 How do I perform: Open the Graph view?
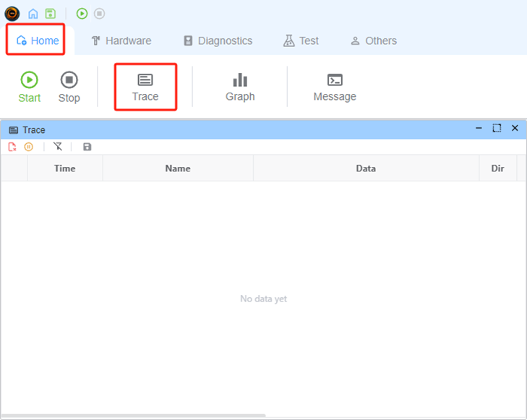point(240,87)
